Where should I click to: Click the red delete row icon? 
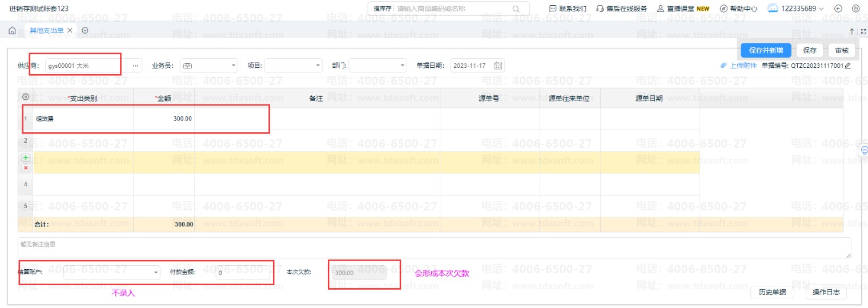26,168
